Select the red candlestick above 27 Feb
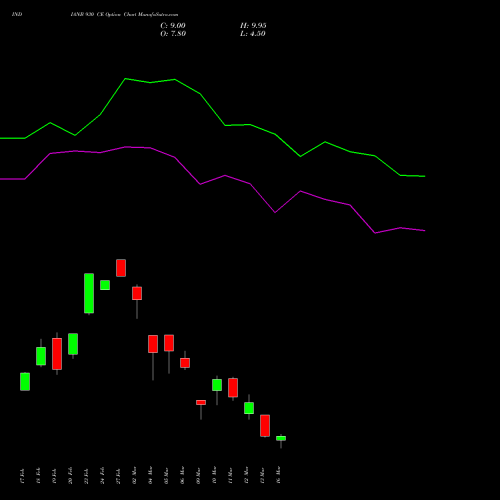The image size is (500, 500). pos(121,268)
